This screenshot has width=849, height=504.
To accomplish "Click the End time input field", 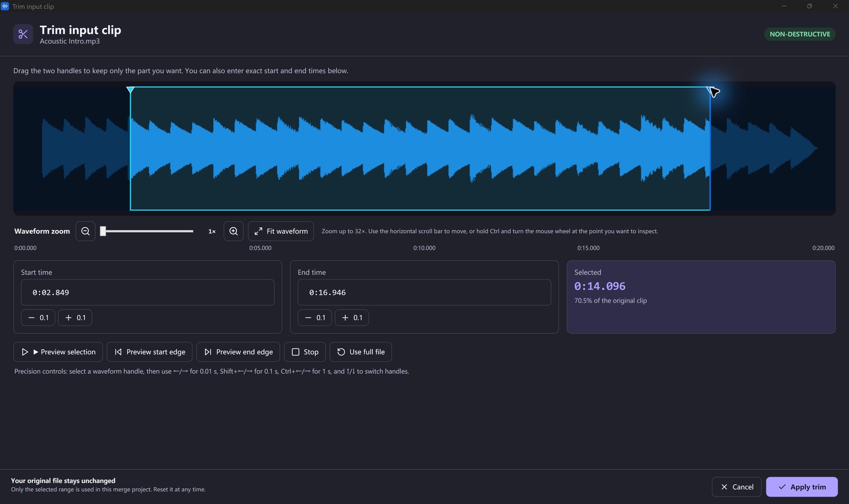I will (424, 292).
